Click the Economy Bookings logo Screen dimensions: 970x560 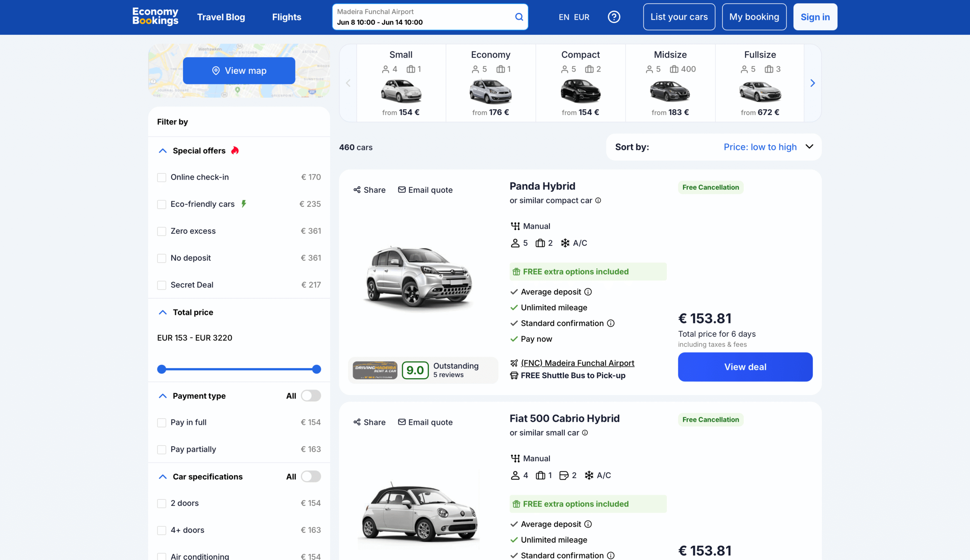tap(155, 17)
